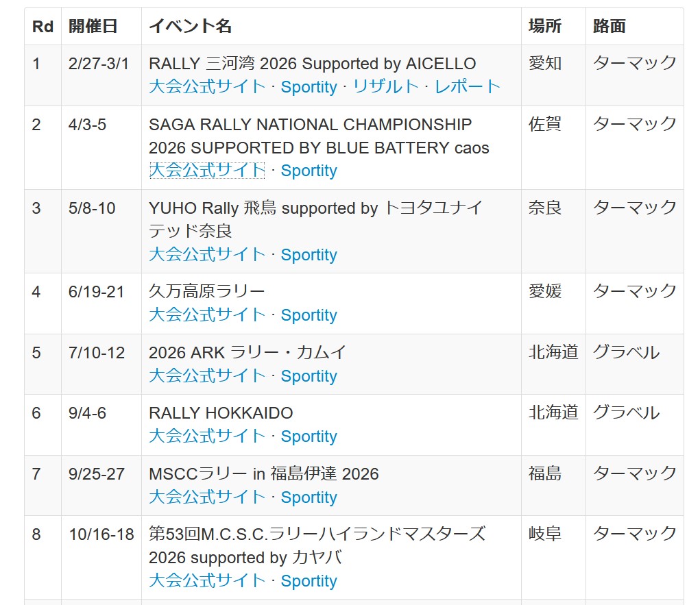The height and width of the screenshot is (605, 700).
Task: Open Sportity link for ARK ラリー・カムイ
Action: 309,376
